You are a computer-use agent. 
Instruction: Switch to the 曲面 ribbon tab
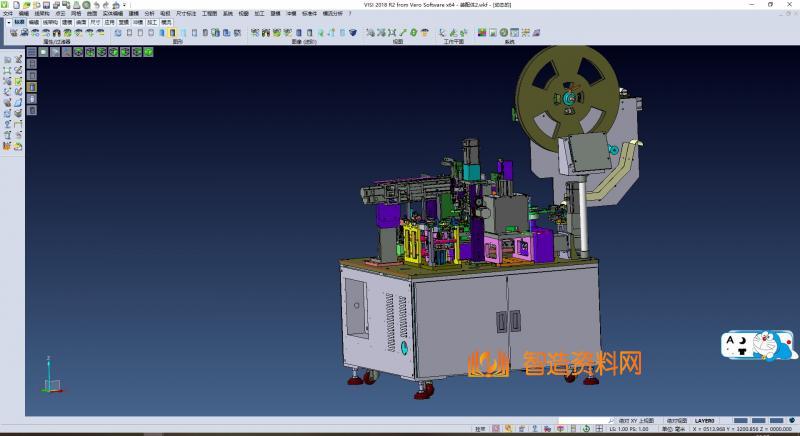point(80,20)
